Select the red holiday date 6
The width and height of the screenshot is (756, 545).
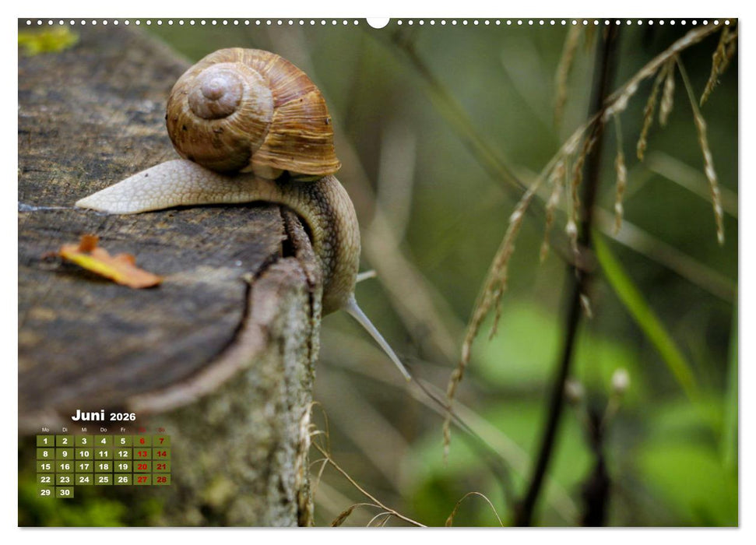tap(142, 441)
